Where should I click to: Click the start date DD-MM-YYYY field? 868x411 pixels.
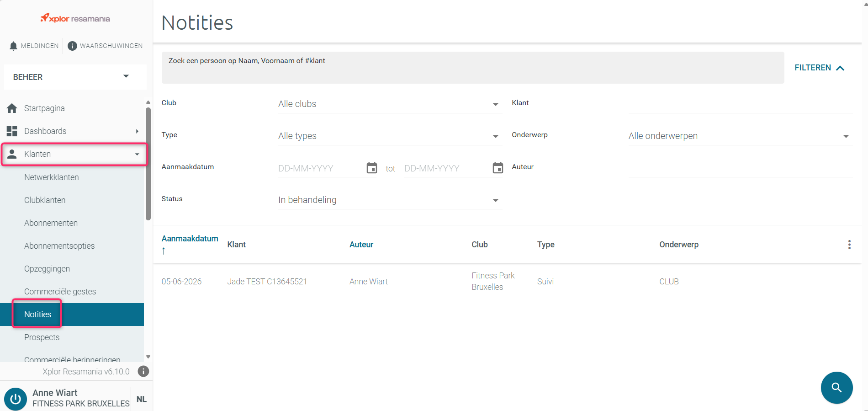320,168
